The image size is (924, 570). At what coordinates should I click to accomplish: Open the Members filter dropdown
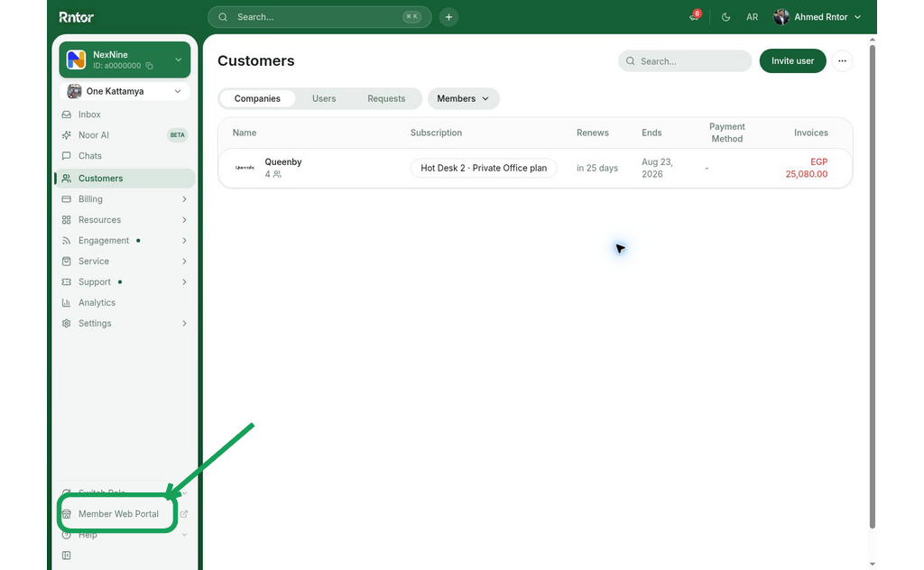point(463,98)
